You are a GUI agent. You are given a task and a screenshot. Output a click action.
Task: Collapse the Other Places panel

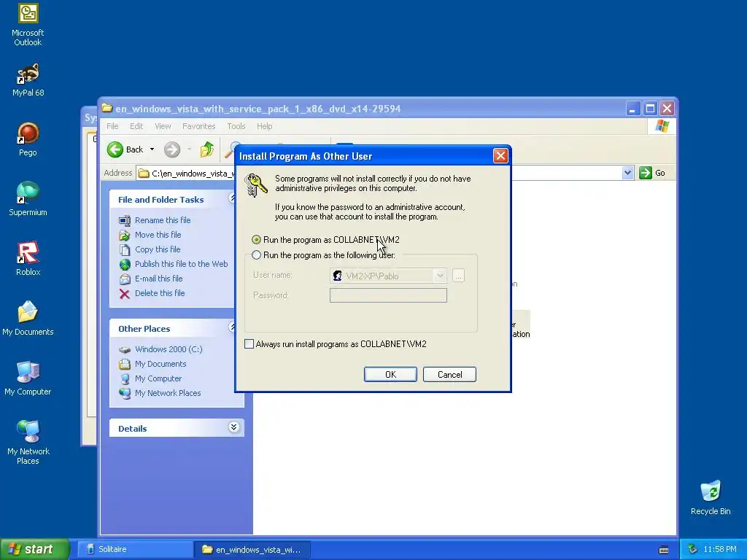coord(233,327)
